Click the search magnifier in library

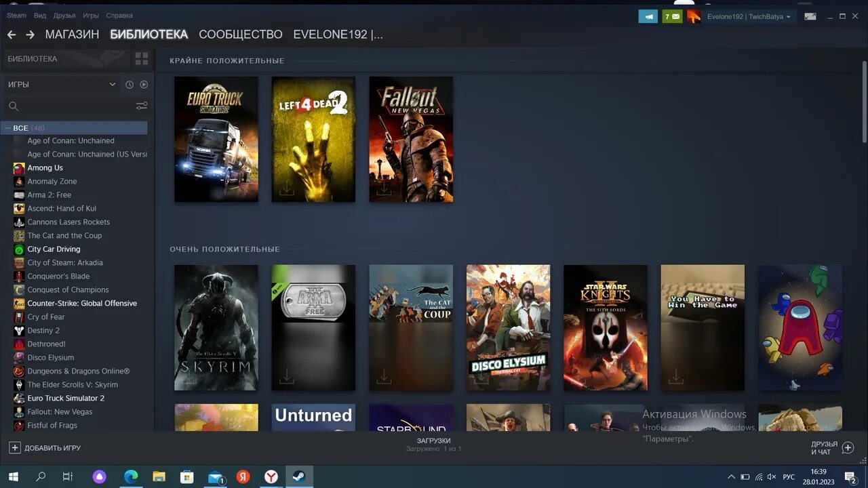pyautogui.click(x=14, y=106)
